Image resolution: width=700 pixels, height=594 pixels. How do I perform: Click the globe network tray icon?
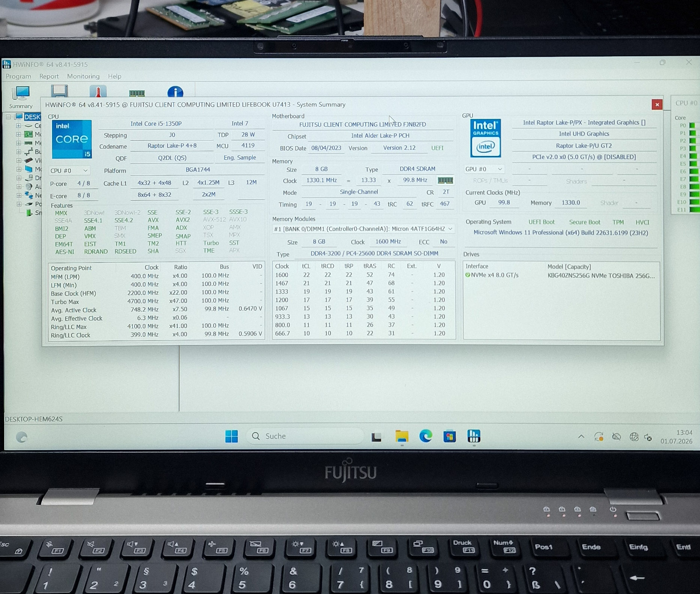(x=634, y=437)
